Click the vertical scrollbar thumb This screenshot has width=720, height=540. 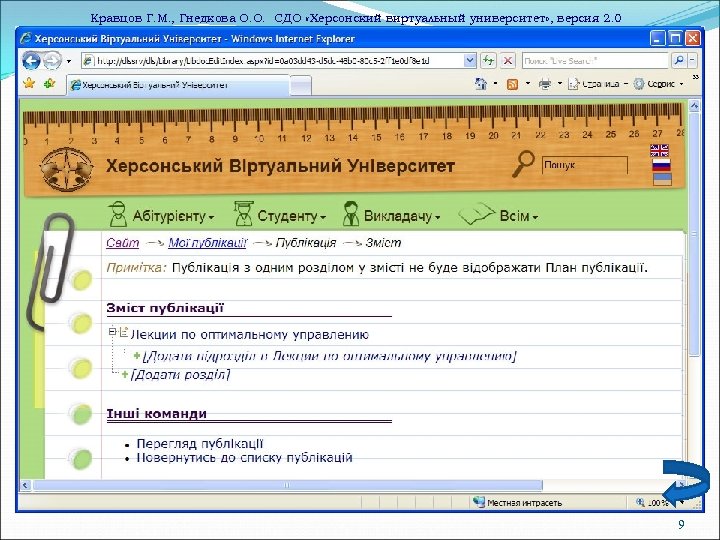(694, 234)
